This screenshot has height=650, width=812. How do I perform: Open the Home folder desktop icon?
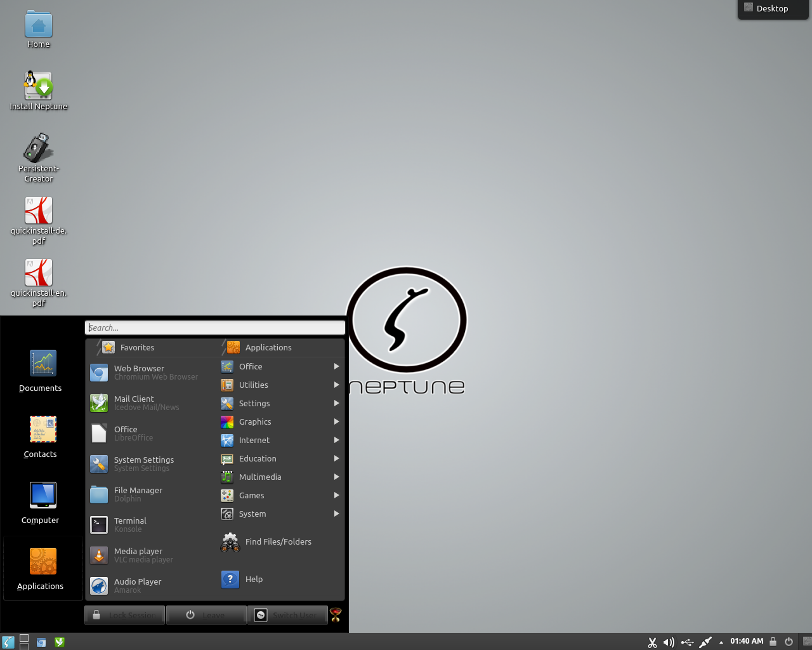(x=39, y=30)
